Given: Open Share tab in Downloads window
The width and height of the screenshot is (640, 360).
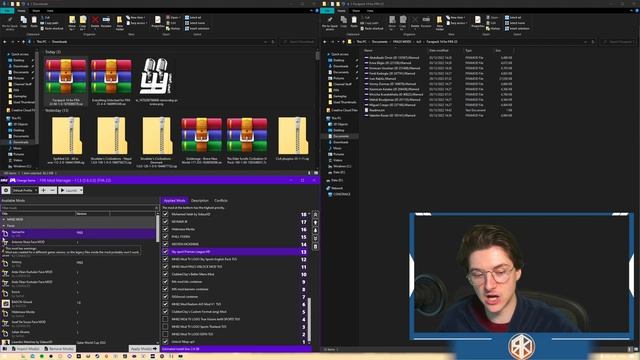Looking at the screenshot, I should click(36, 11).
